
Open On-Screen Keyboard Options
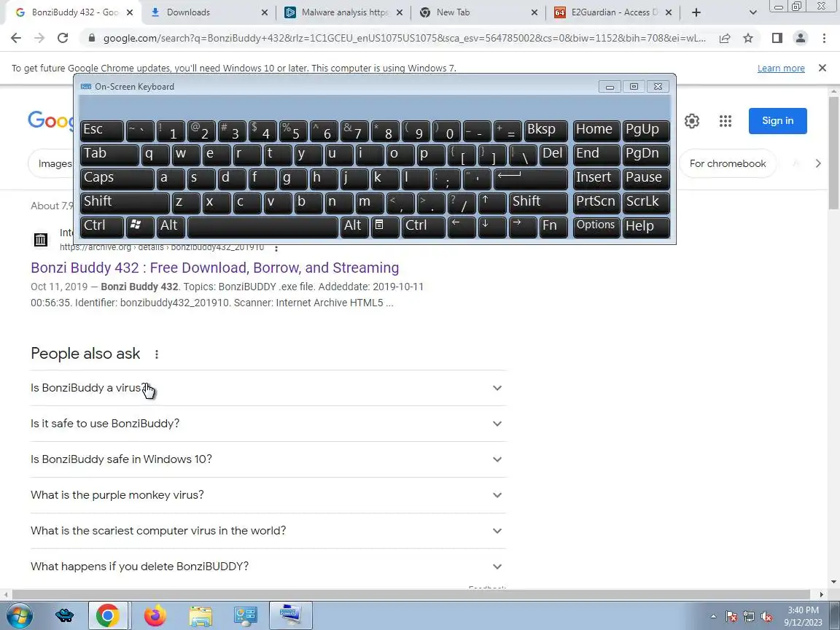coord(596,227)
